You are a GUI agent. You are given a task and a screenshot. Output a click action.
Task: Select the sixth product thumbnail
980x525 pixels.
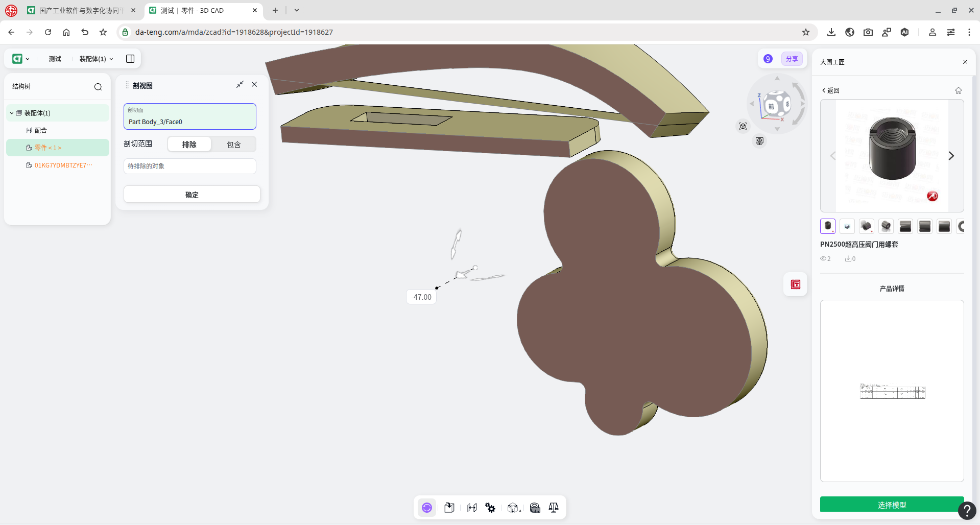click(925, 226)
